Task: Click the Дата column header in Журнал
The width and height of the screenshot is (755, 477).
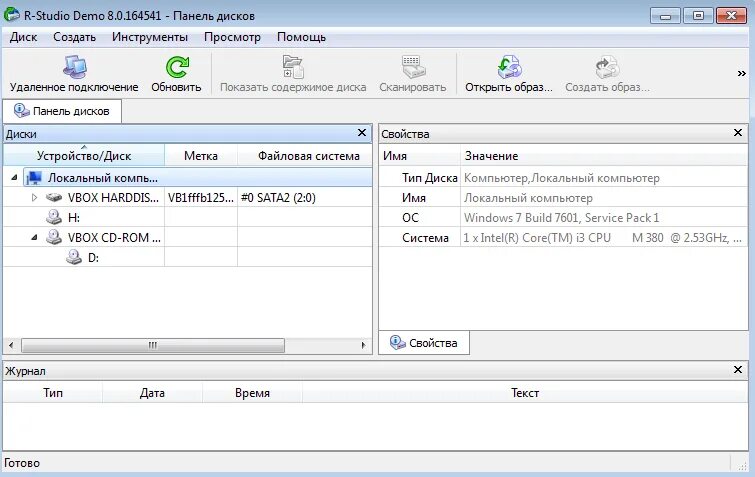Action: 152,393
